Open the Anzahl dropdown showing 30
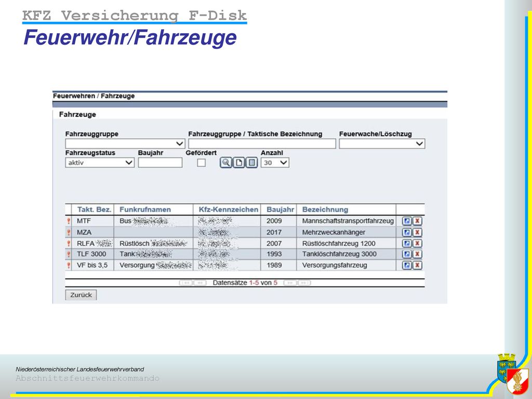 coord(275,163)
